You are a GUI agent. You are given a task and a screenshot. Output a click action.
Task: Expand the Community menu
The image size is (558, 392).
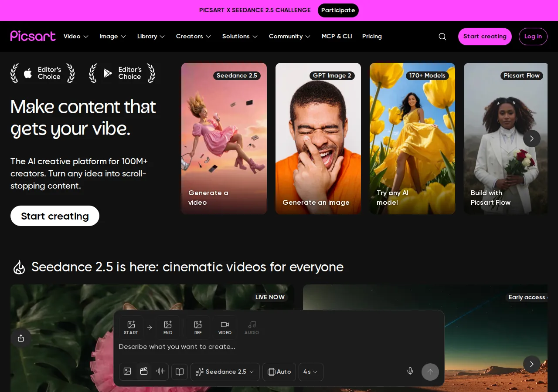pos(289,37)
